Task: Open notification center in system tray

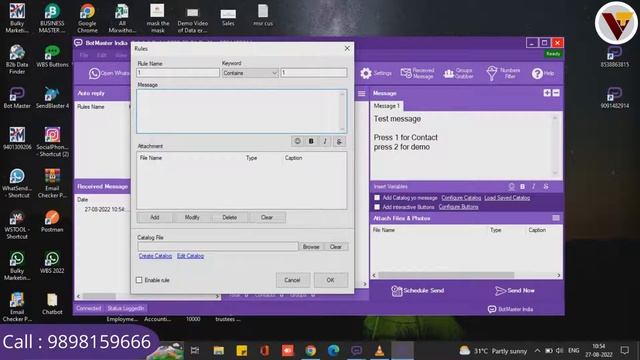Action: point(624,350)
